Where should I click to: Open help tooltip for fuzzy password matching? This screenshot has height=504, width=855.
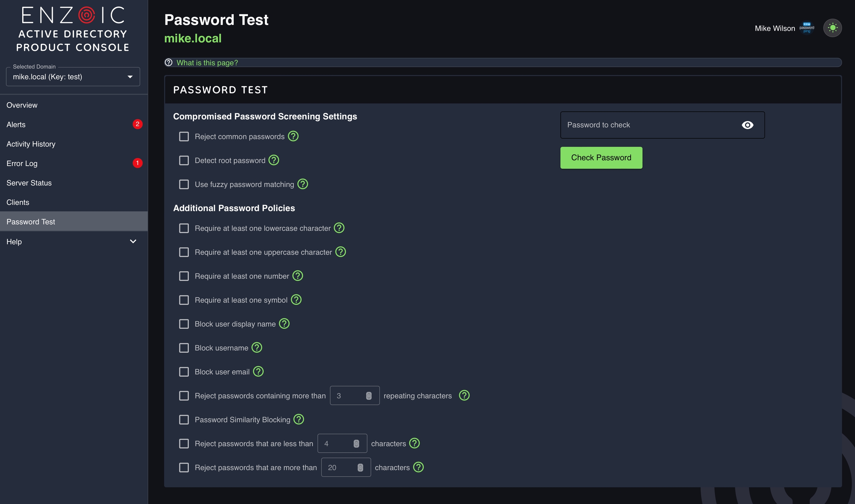[303, 184]
